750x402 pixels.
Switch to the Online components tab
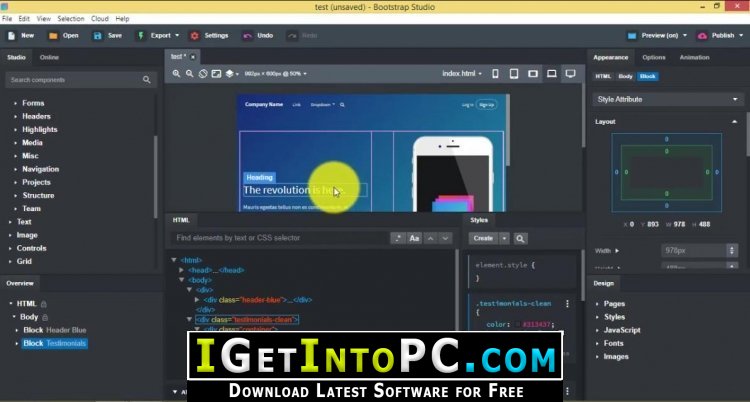(49, 57)
